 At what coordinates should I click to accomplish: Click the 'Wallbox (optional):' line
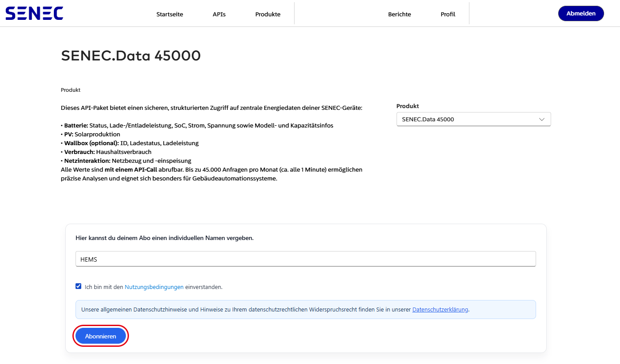coord(130,143)
